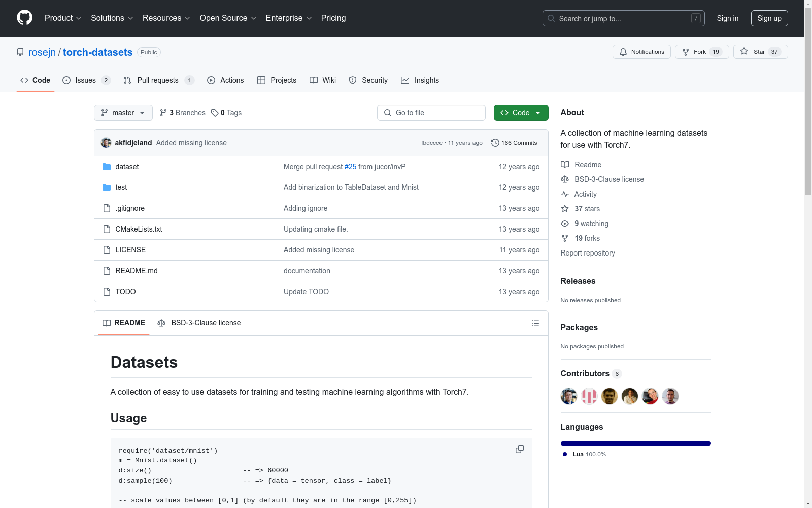Click the Sign in link
Screen dimensions: 812x508
point(728,18)
